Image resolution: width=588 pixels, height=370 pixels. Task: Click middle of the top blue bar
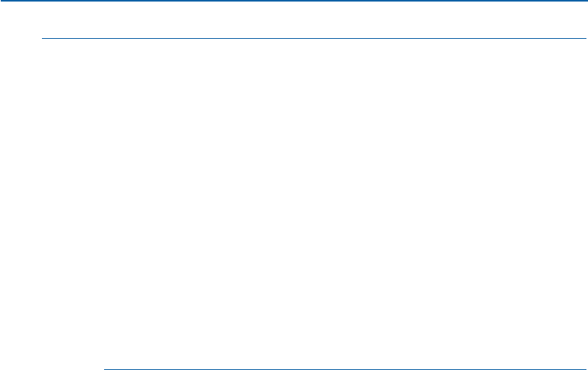coord(294,1)
